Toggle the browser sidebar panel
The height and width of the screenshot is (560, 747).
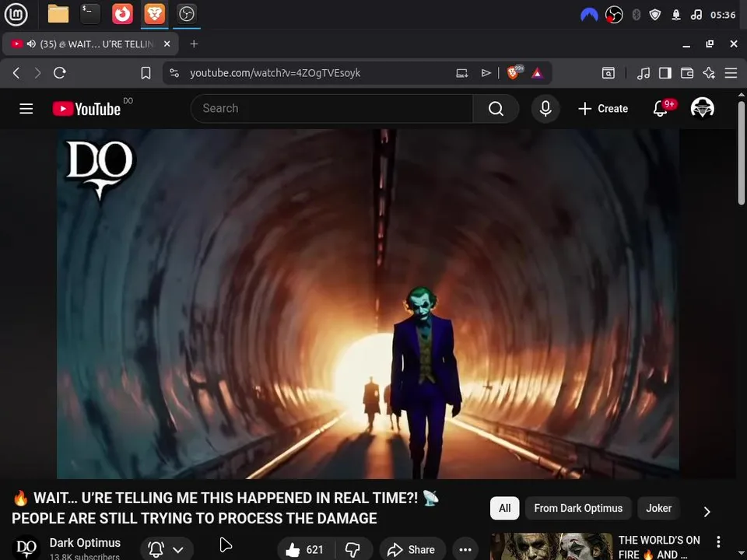(x=665, y=73)
